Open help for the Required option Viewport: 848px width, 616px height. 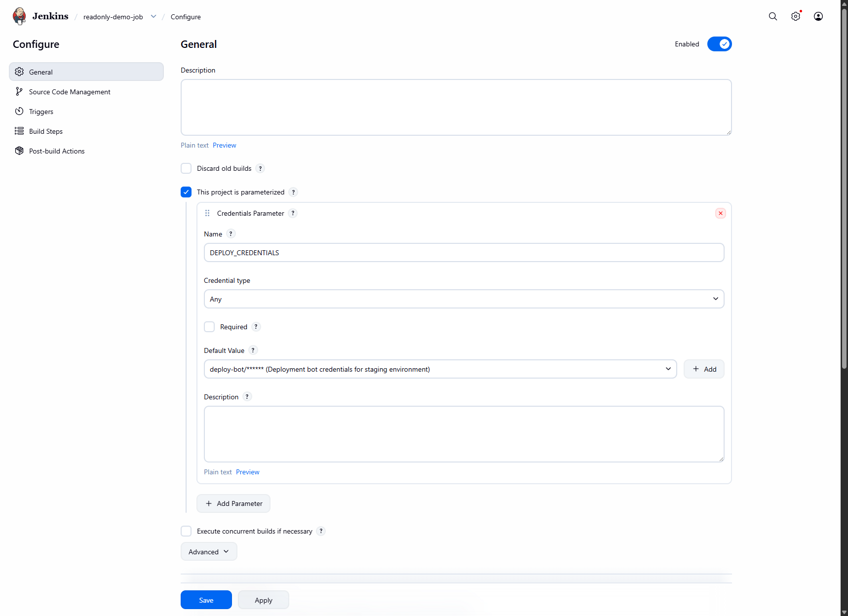click(256, 327)
